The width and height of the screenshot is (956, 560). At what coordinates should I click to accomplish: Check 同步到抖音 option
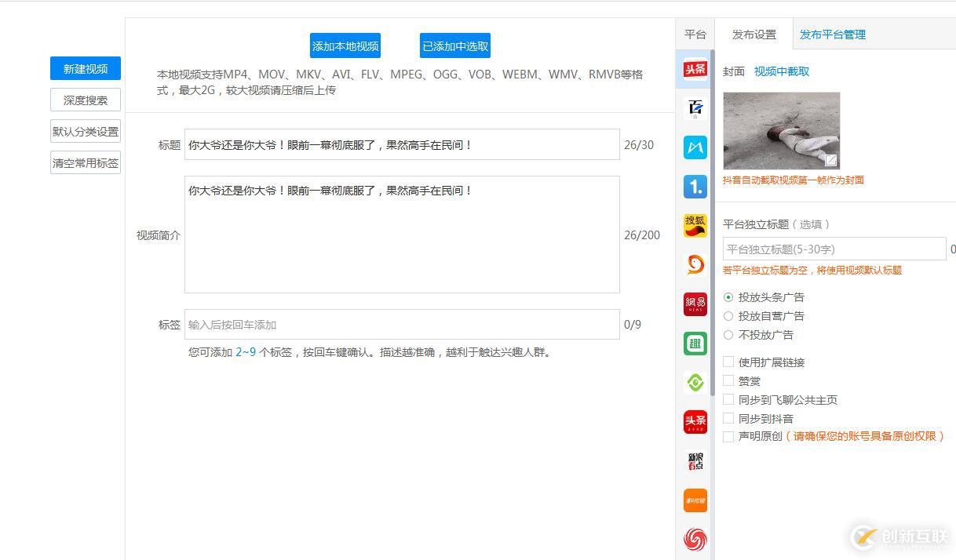pos(728,418)
